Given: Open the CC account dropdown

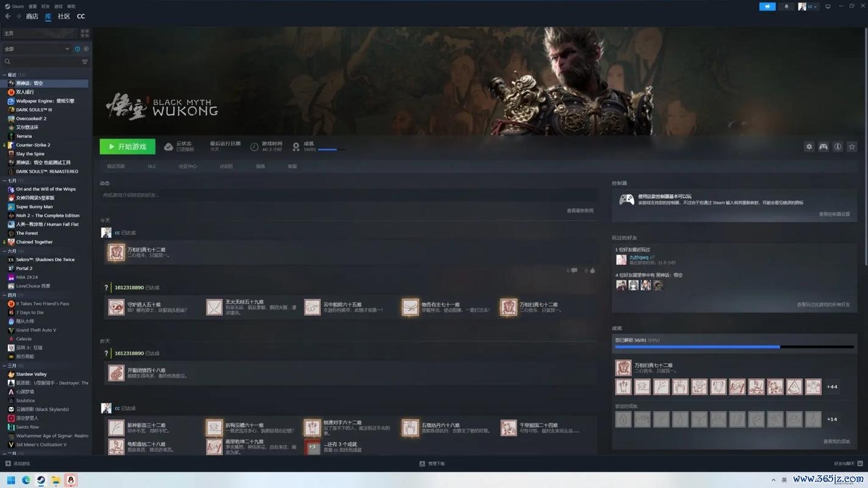Looking at the screenshot, I should pyautogui.click(x=808, y=7).
